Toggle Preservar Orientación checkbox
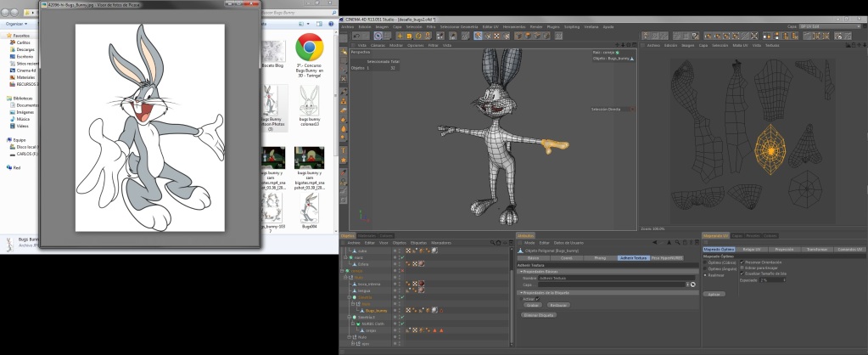Viewport: 868px width, 355px height. (742, 262)
